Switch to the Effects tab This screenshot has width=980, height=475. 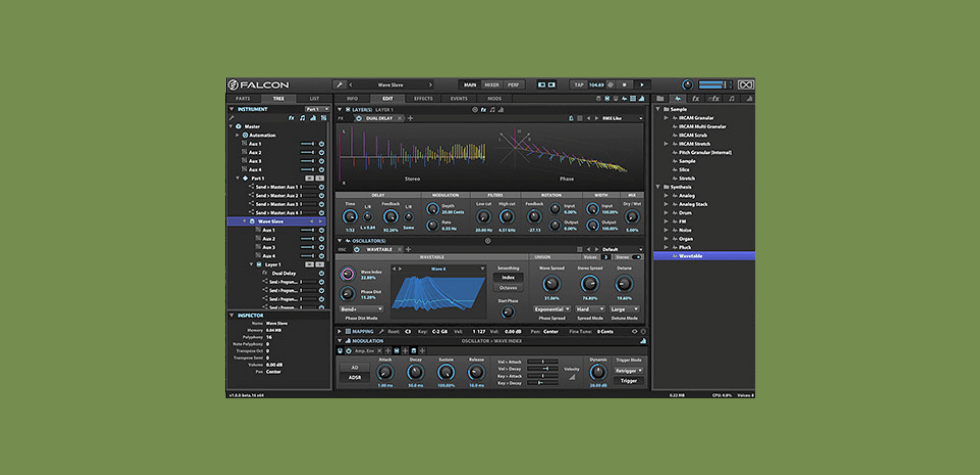423,99
